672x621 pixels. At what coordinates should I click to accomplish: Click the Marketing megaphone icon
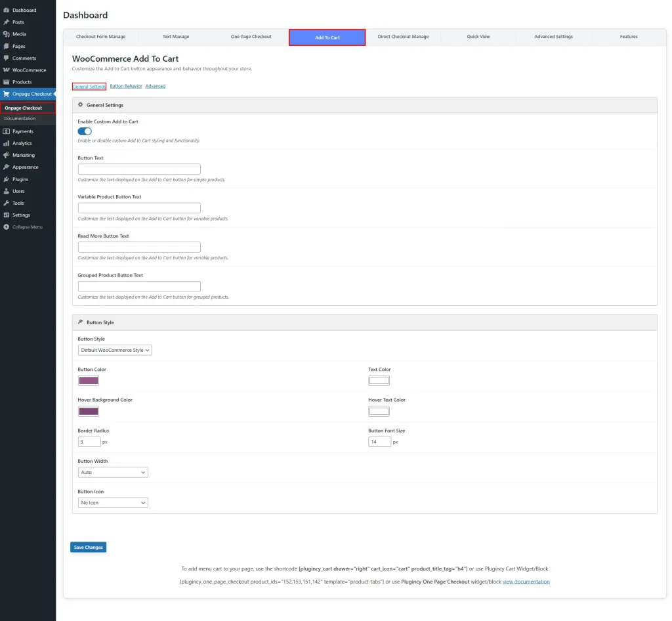(x=7, y=155)
